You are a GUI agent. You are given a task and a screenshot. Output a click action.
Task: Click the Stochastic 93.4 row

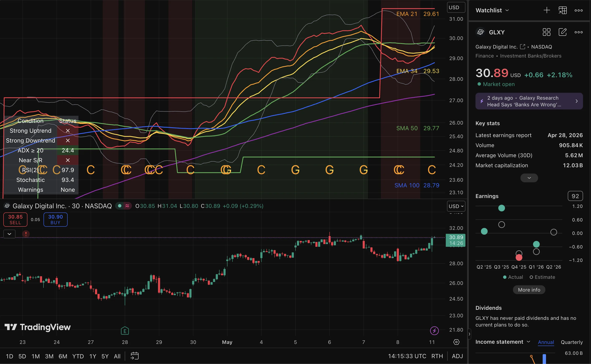(x=41, y=180)
